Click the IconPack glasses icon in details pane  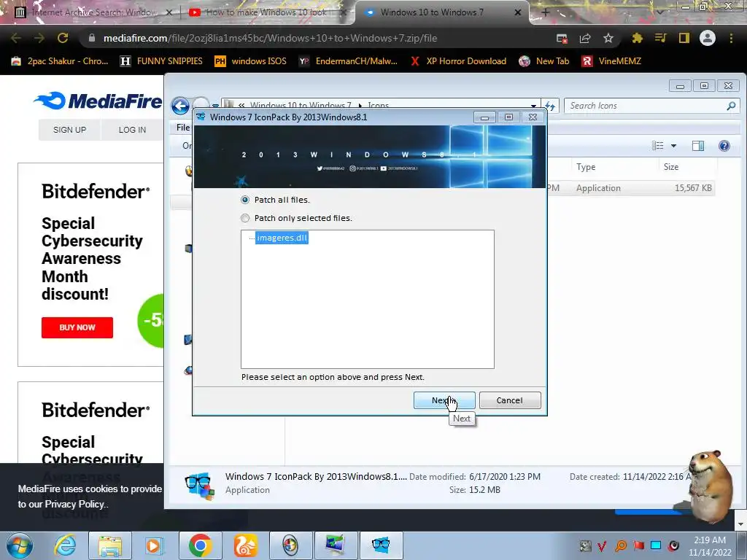pyautogui.click(x=199, y=486)
